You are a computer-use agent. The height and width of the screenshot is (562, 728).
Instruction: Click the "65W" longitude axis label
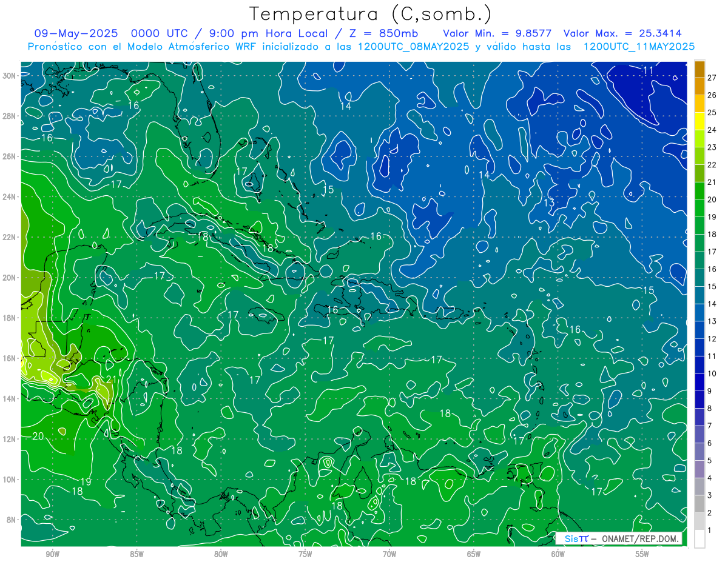[474, 554]
